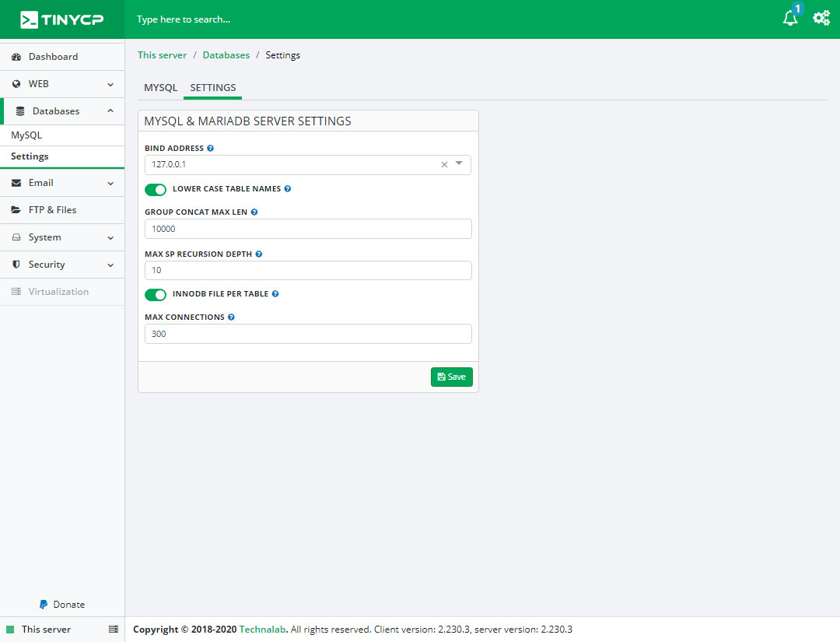840x642 pixels.
Task: Open the Technalab link in footer
Action: point(263,629)
